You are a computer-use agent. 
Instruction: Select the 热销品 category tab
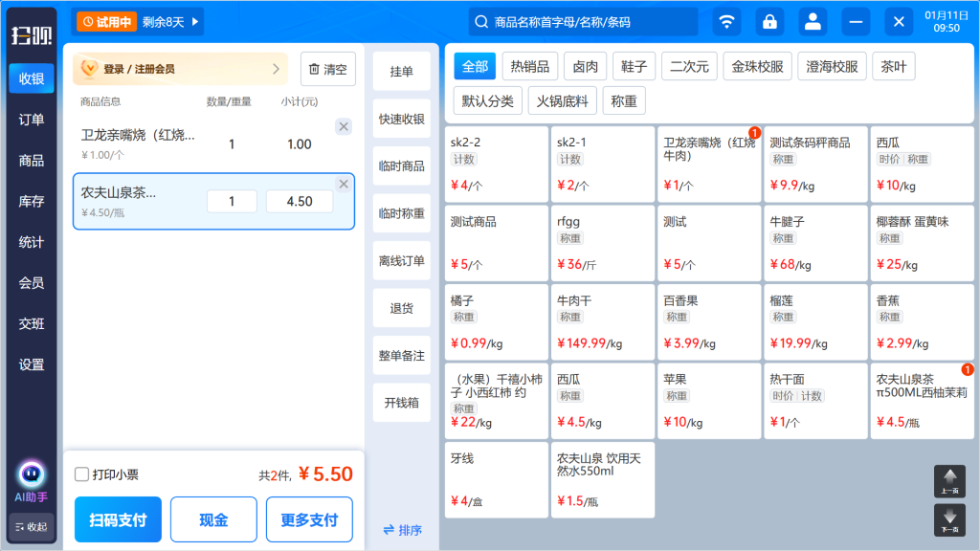(x=530, y=67)
